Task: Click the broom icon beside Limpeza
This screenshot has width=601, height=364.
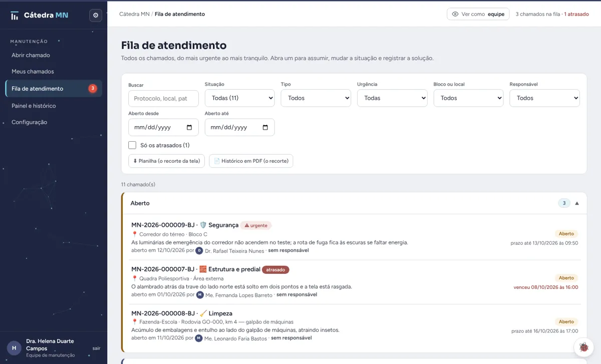Action: [203, 313]
